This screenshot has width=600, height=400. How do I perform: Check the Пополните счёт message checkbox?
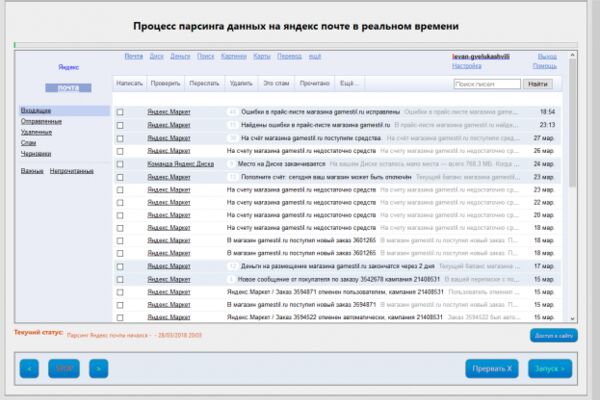[120, 177]
